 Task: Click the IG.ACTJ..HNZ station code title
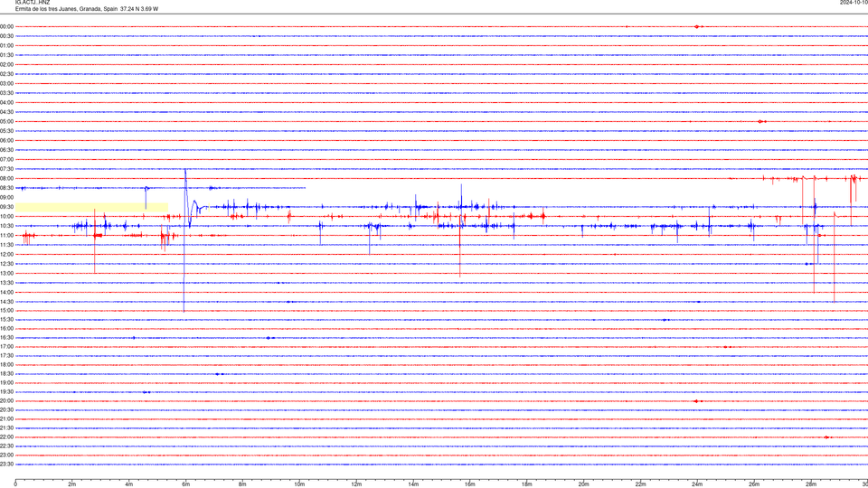pos(33,2)
